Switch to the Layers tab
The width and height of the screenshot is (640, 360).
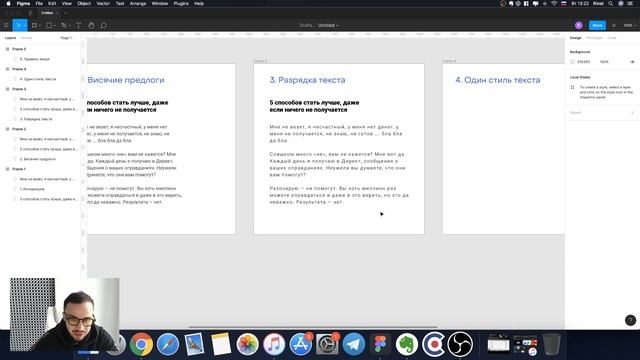click(x=10, y=38)
